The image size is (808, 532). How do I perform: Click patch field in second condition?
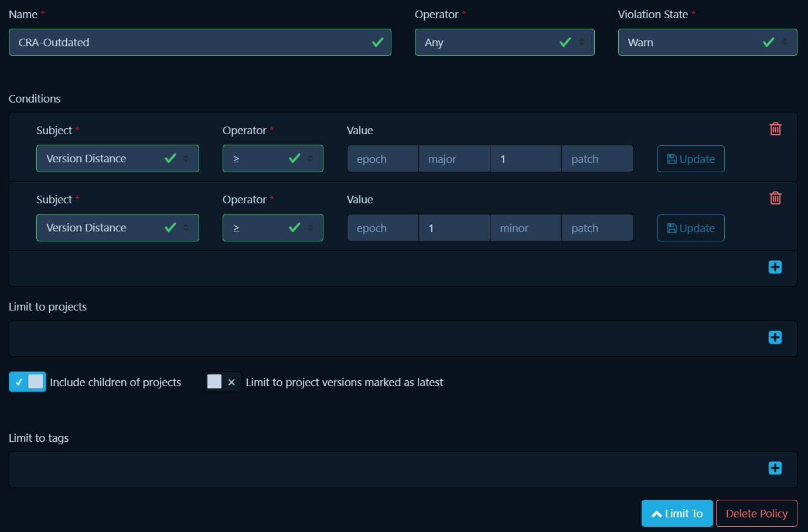598,228
